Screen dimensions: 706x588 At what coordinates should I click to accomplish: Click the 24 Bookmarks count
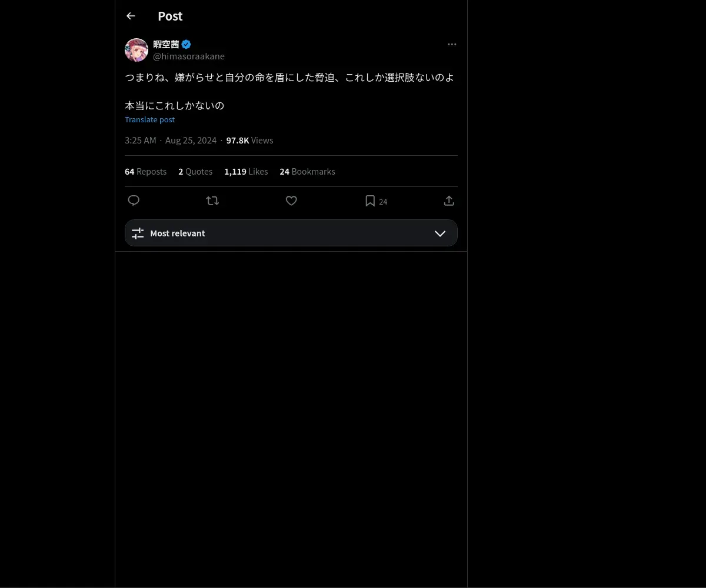pos(307,172)
